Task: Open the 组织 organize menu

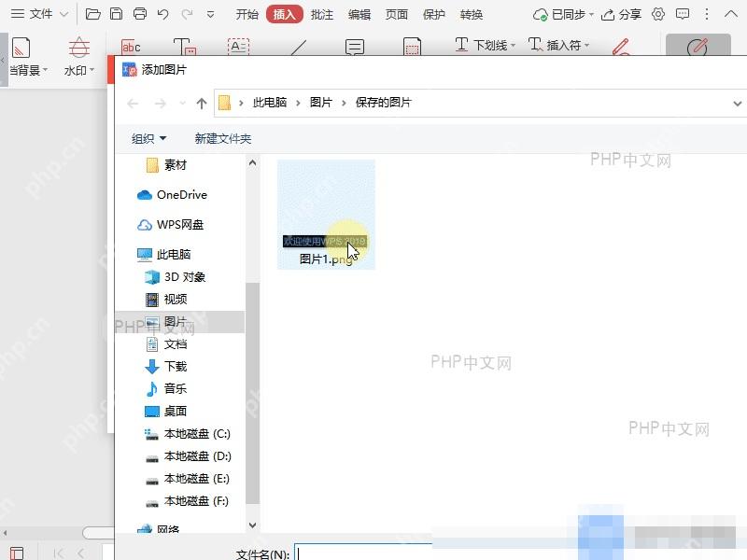Action: point(148,138)
